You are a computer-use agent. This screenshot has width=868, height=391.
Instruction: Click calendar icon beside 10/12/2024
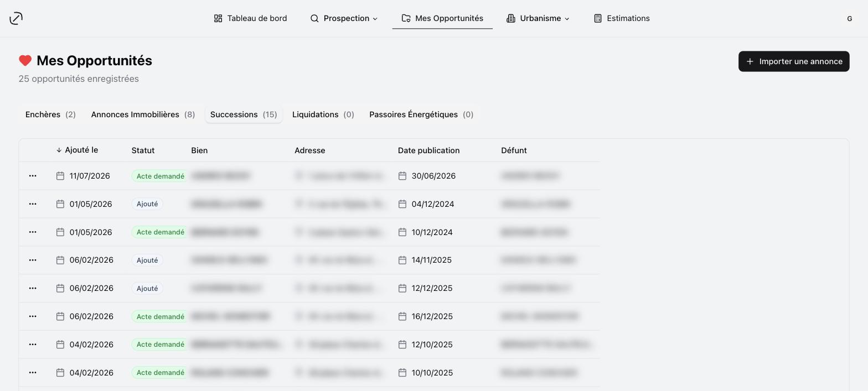(x=402, y=232)
